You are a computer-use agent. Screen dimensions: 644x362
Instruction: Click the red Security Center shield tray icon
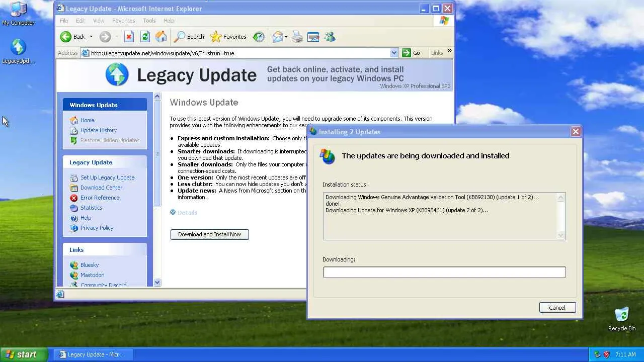tap(606, 354)
